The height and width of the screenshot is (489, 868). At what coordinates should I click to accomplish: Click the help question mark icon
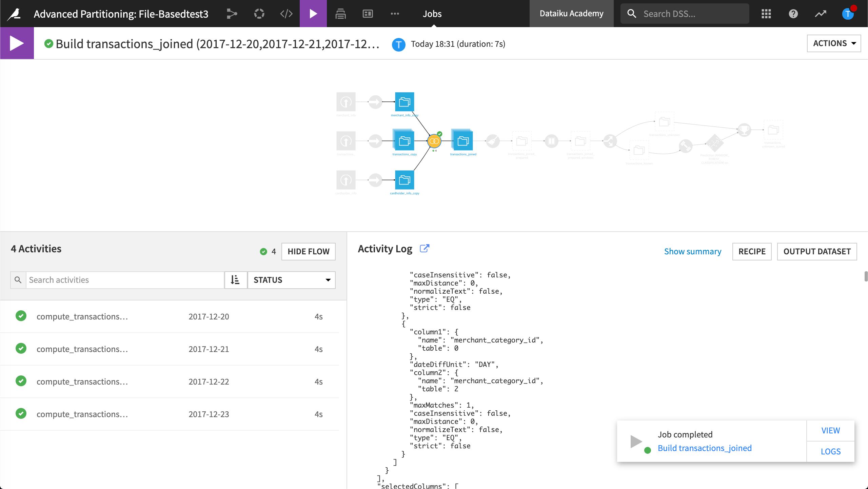pos(793,14)
